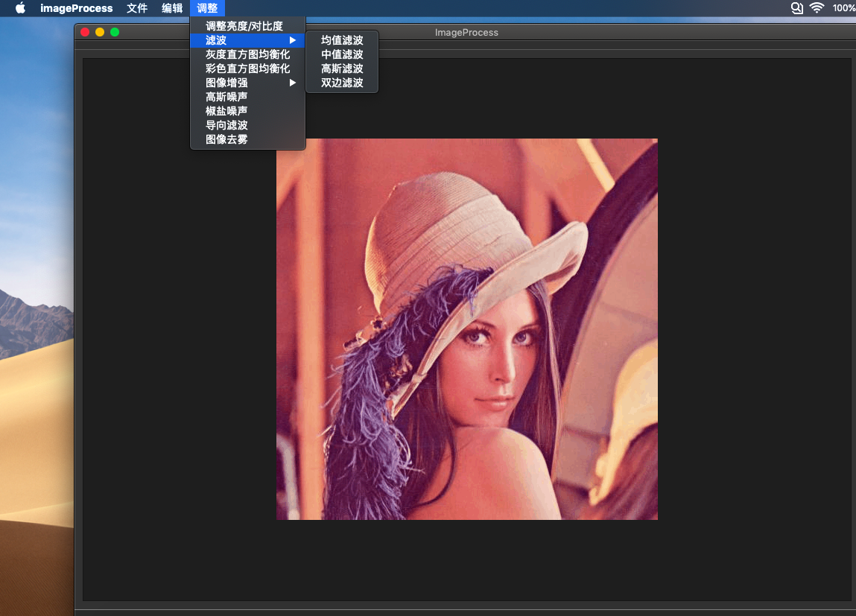Open the 文件 menu
The width and height of the screenshot is (856, 616).
pyautogui.click(x=137, y=8)
